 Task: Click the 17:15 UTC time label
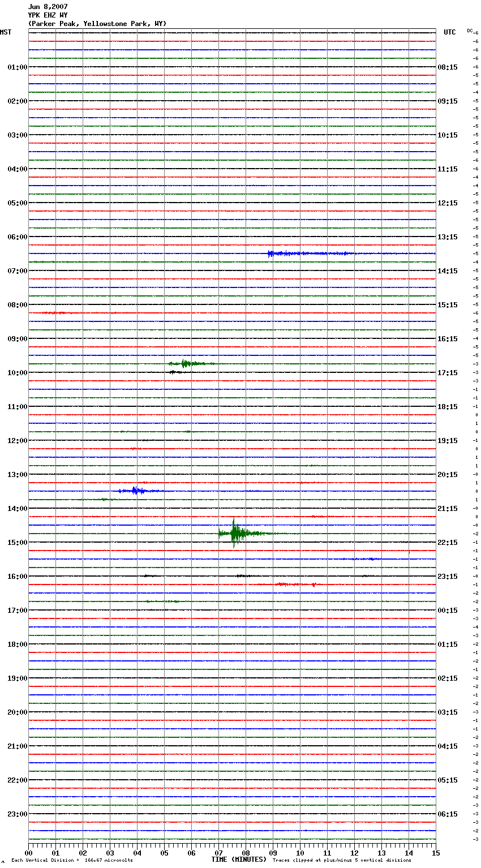tap(448, 373)
